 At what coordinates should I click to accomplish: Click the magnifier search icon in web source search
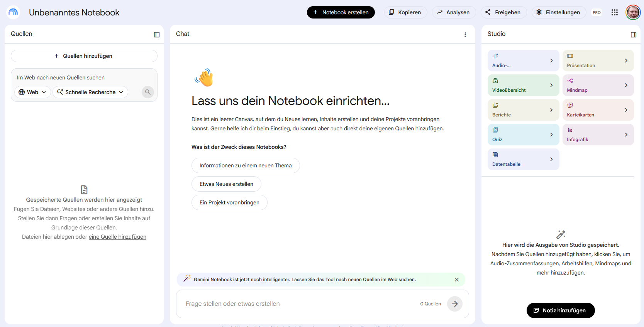[148, 92]
